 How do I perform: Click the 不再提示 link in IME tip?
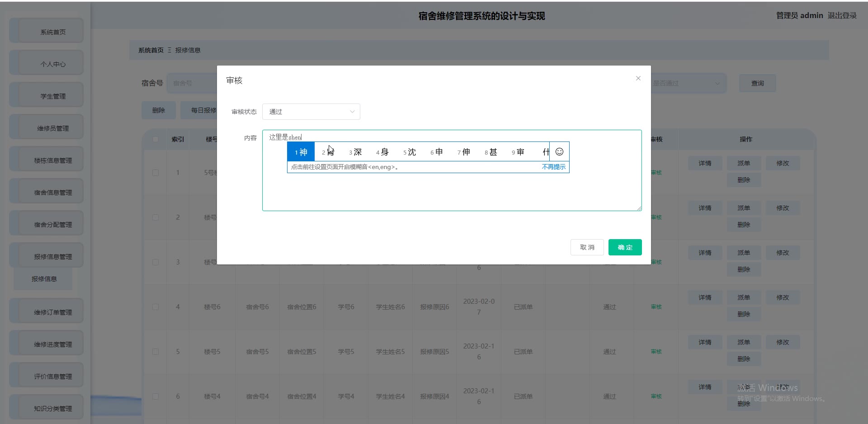(x=553, y=167)
